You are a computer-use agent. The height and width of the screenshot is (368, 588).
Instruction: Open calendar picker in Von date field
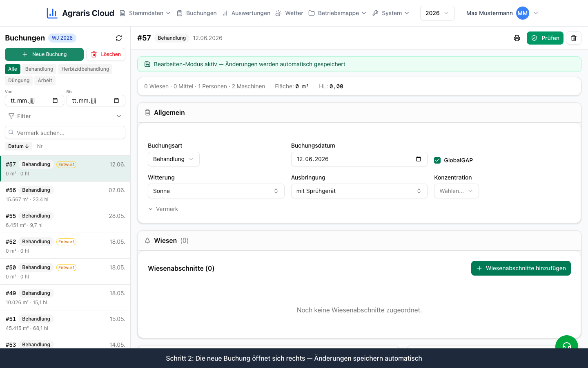pos(55,101)
